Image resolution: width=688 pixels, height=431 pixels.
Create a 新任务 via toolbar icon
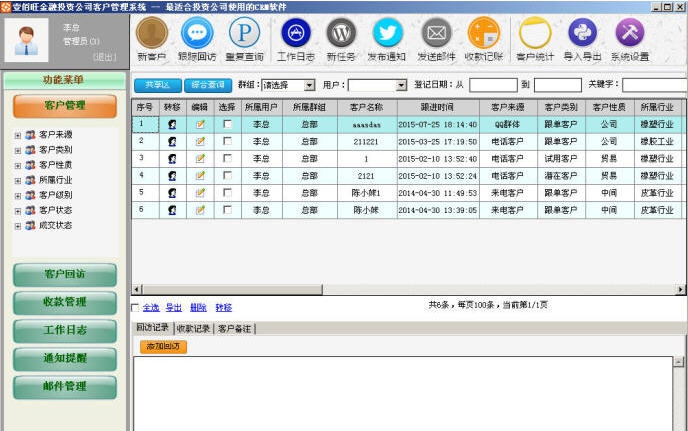(x=341, y=32)
